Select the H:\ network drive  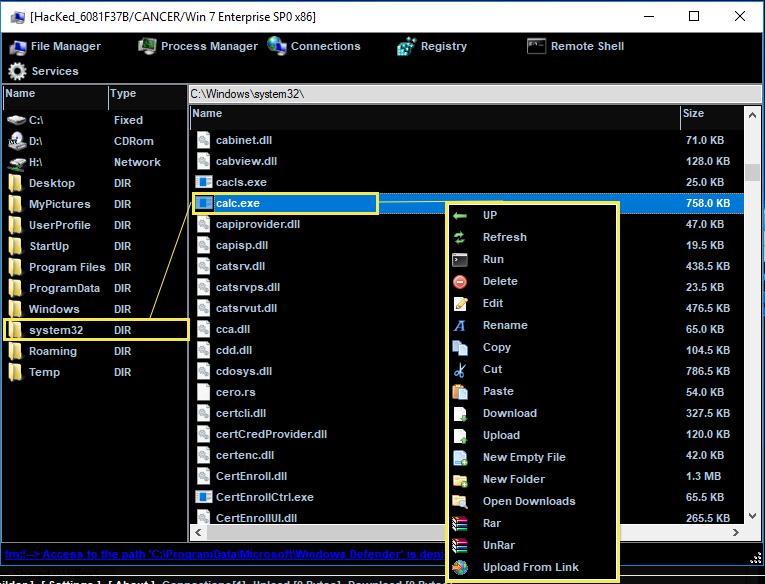[96, 162]
